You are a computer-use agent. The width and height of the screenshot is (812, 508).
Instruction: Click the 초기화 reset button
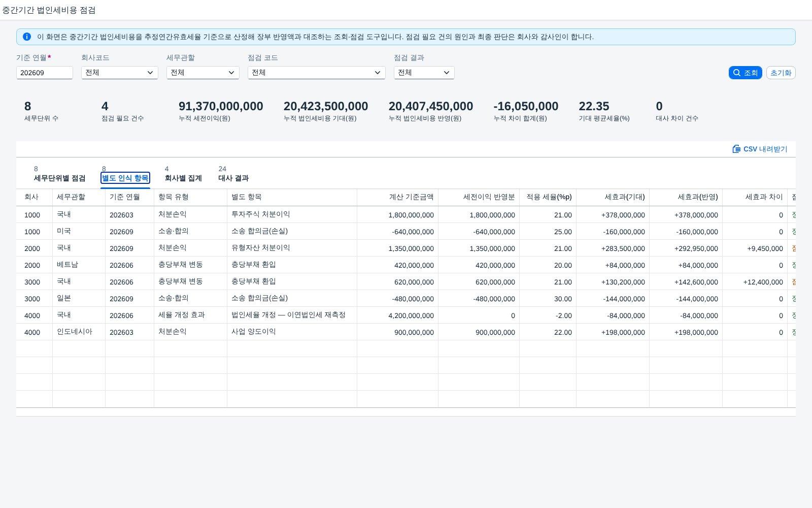point(781,73)
